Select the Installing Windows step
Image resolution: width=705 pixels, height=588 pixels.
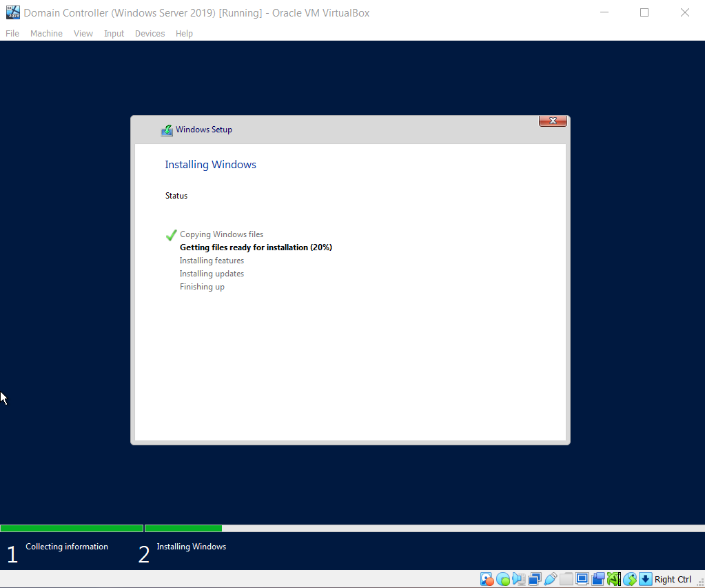(191, 546)
